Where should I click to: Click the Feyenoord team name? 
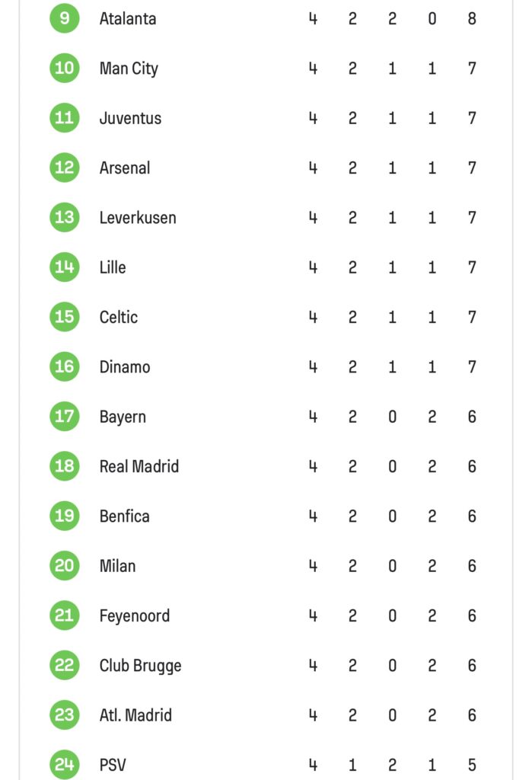pyautogui.click(x=135, y=615)
